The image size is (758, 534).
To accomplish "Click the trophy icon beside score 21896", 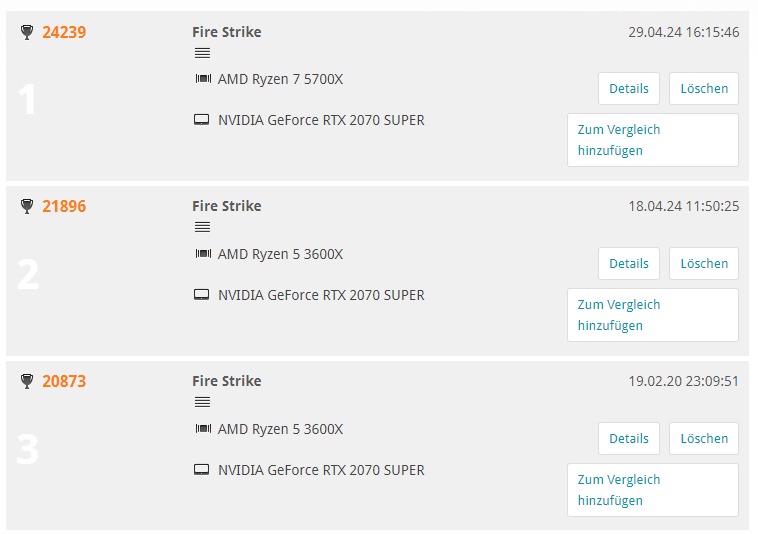I will [27, 206].
